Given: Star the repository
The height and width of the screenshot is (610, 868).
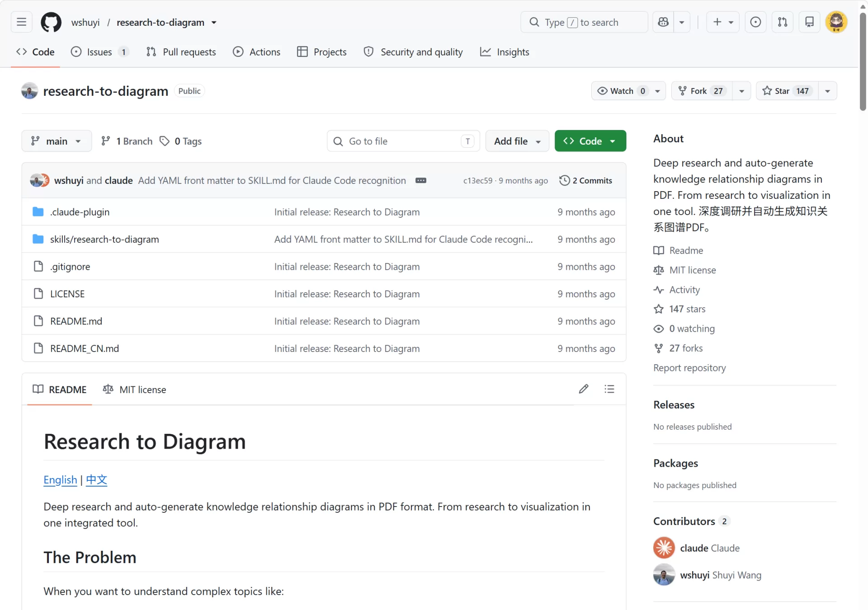Looking at the screenshot, I should [x=787, y=91].
